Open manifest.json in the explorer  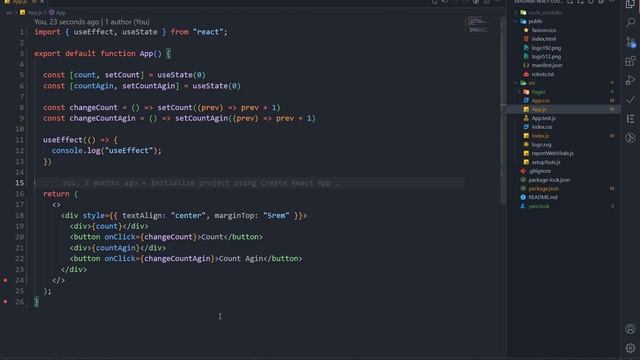(x=547, y=65)
